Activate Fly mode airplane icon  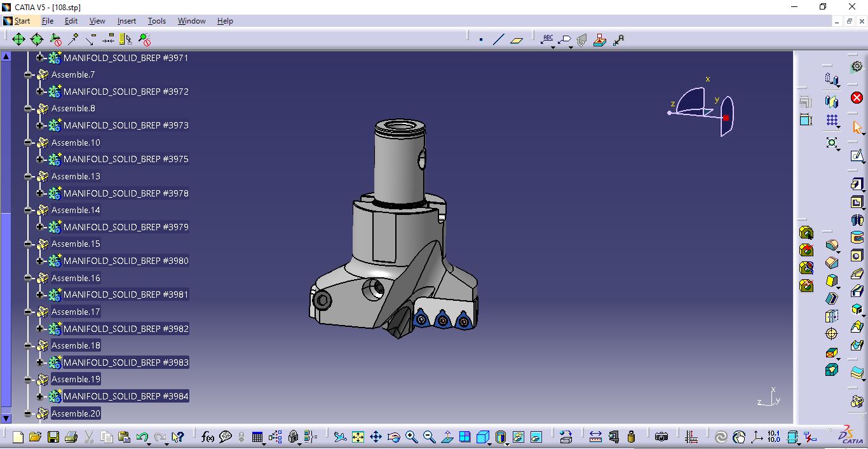pyautogui.click(x=341, y=437)
